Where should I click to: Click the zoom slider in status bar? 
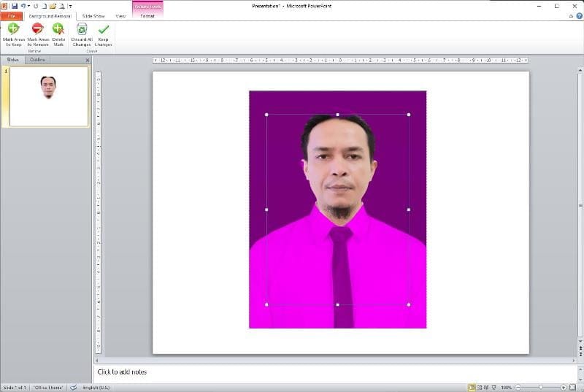click(540, 387)
